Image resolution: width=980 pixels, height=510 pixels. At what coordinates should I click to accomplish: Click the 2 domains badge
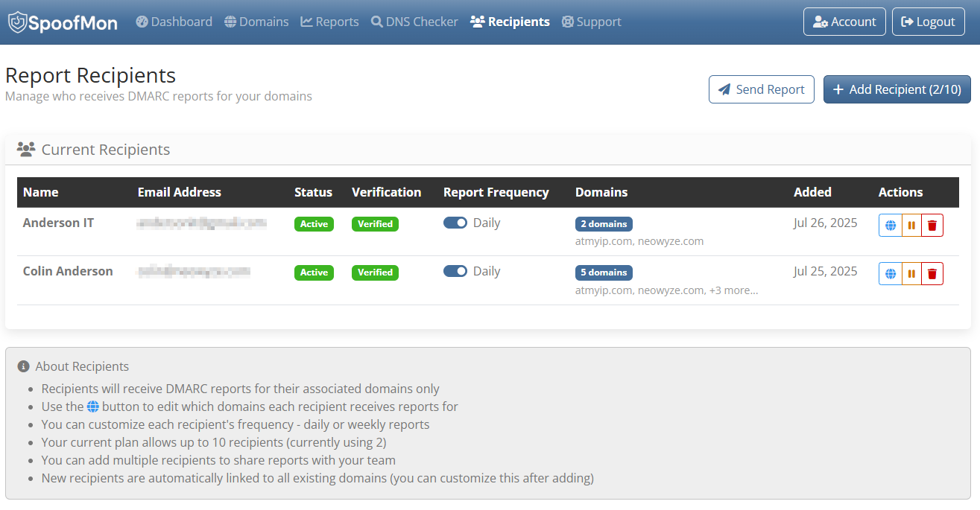pyautogui.click(x=604, y=224)
